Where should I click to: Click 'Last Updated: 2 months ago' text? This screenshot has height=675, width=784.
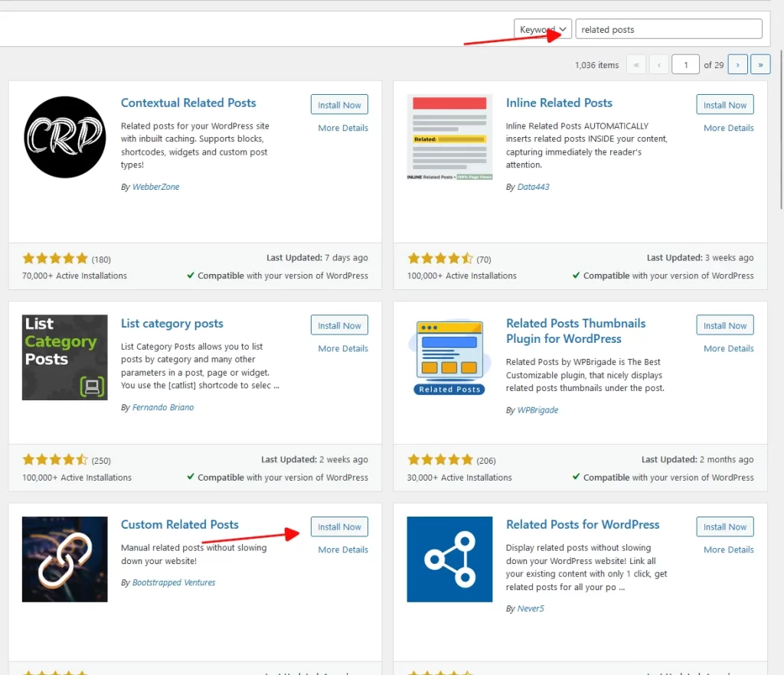pos(697,460)
